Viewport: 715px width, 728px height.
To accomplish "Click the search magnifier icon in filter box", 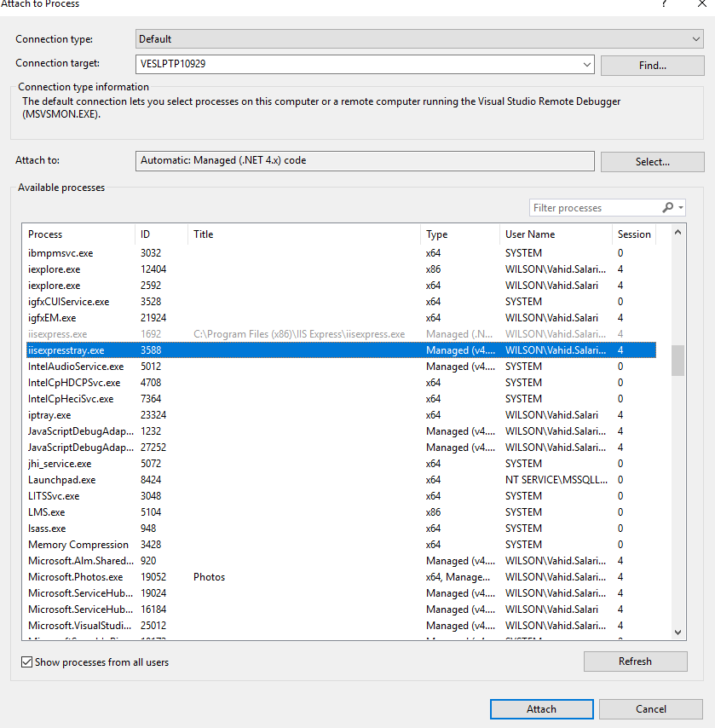I will pyautogui.click(x=668, y=208).
